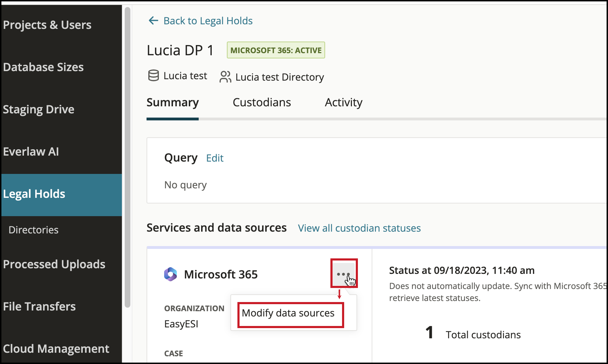Click the ORGANIZATION field label
The image size is (608, 364).
pos(194,308)
